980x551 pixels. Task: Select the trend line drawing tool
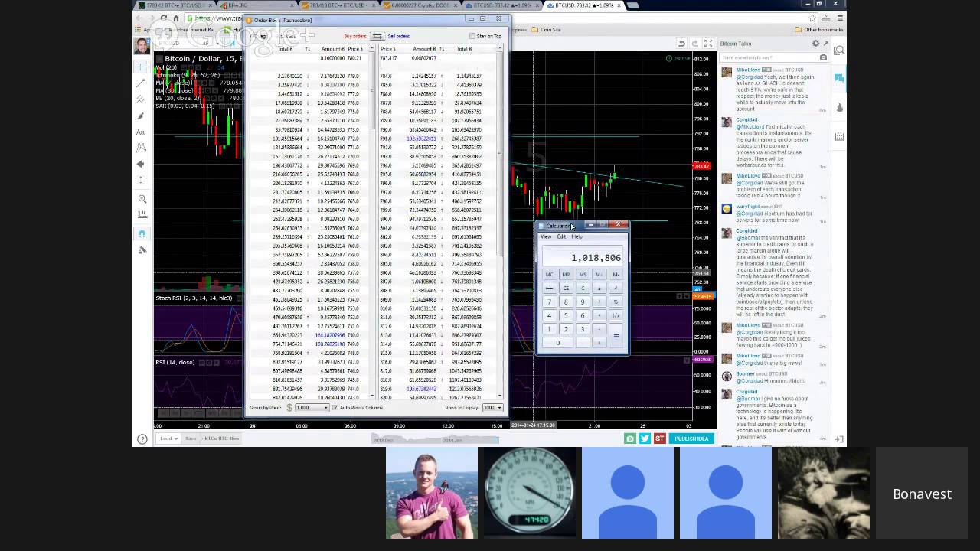pos(142,83)
